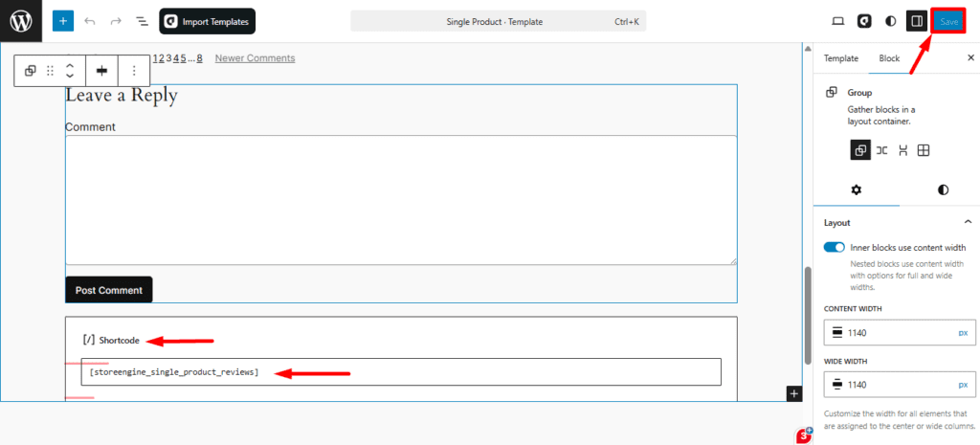Move the block down
The width and height of the screenshot is (980, 445).
click(70, 76)
